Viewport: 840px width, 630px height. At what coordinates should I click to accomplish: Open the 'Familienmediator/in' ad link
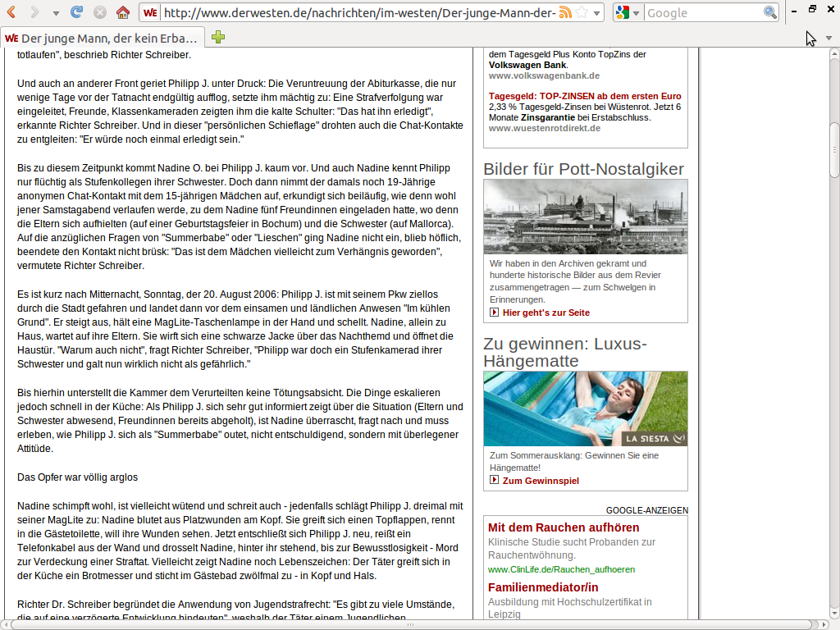pos(543,587)
